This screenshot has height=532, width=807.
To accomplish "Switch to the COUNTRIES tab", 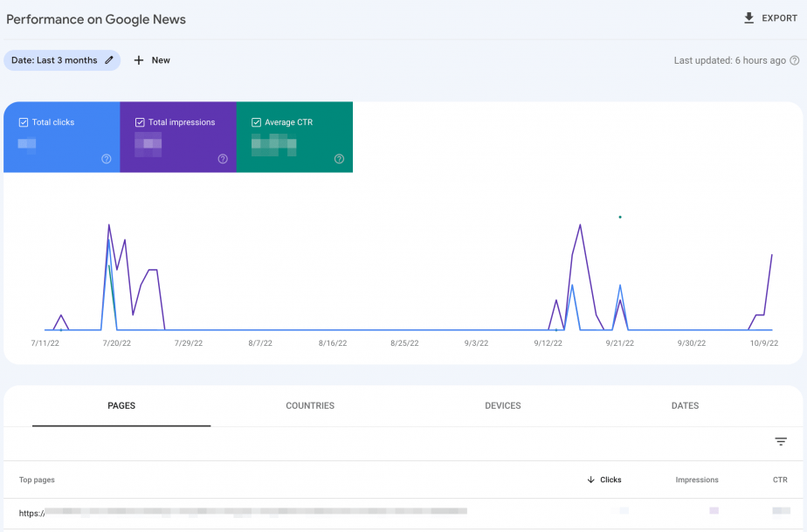I will coord(310,406).
